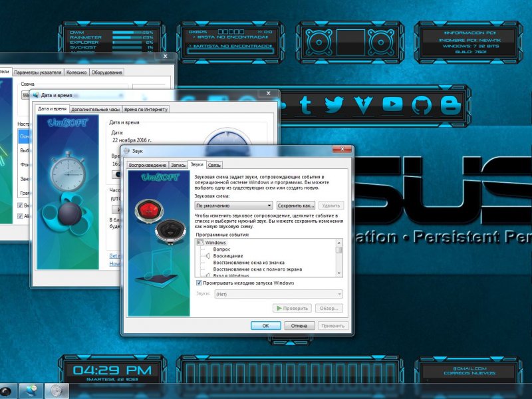
Task: Toggle the lower checkbox in the mouse window
Action: point(20,216)
